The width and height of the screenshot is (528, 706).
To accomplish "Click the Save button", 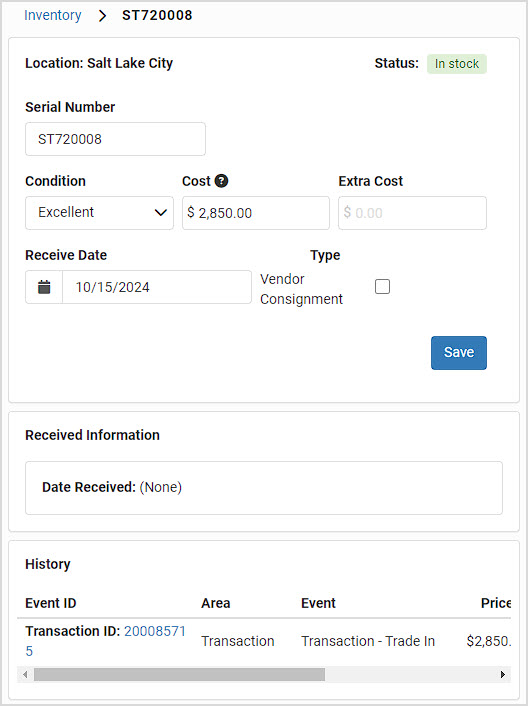I will 459,353.
